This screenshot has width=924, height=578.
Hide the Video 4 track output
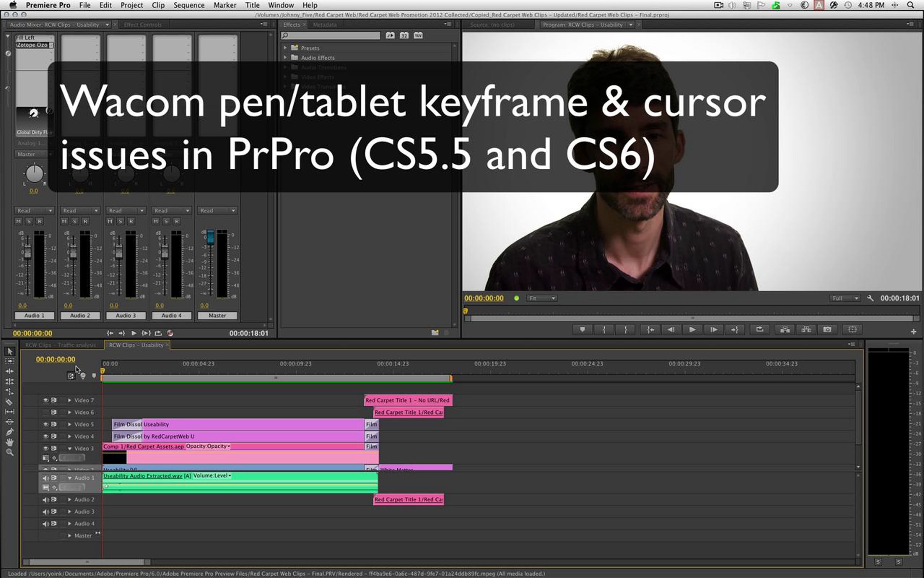[45, 437]
